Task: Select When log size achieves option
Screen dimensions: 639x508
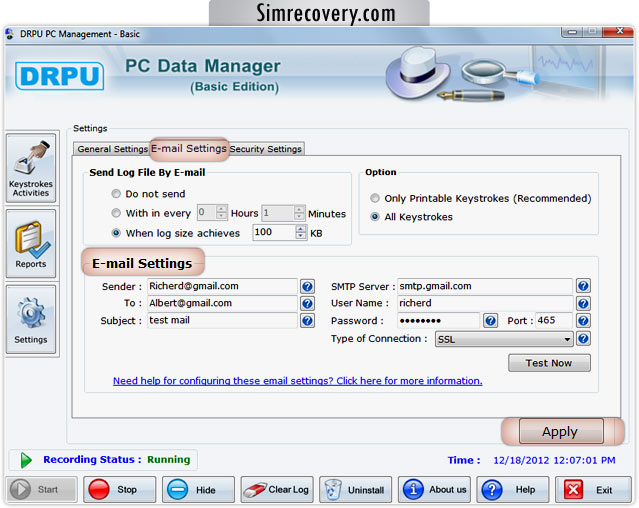Action: [116, 233]
